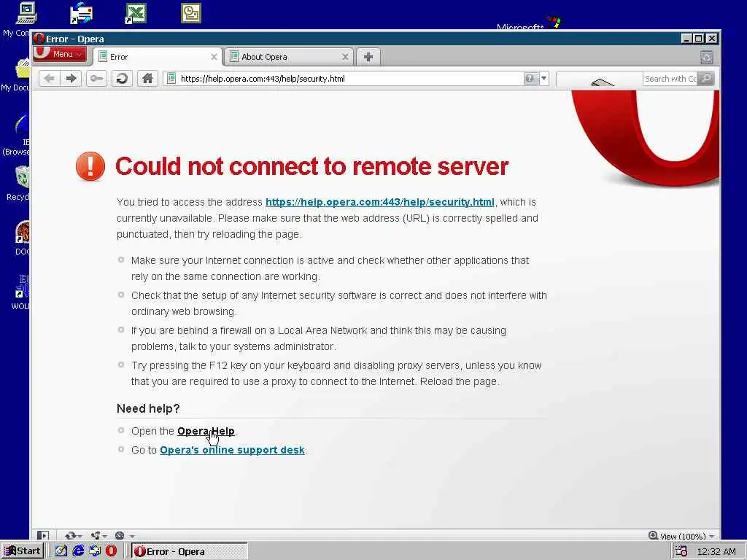Click the zoom magnifier icon in status bar
747x560 pixels.
pyautogui.click(x=653, y=536)
